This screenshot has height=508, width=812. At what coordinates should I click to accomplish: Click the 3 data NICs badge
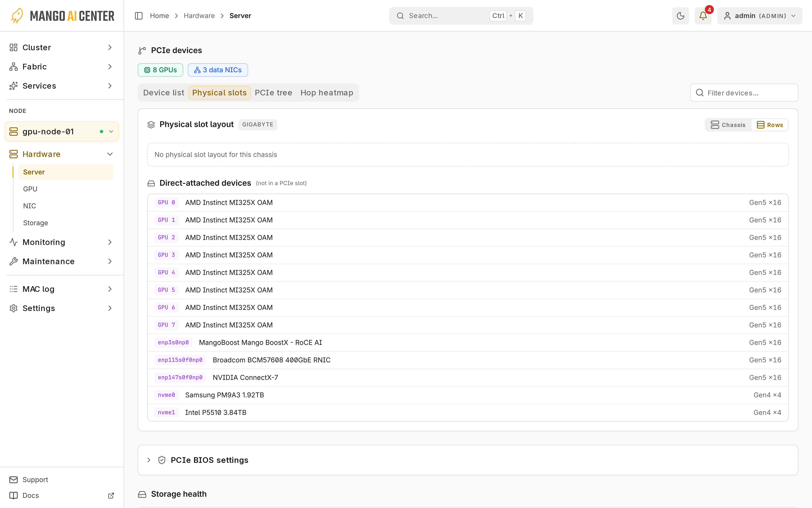pyautogui.click(x=218, y=70)
